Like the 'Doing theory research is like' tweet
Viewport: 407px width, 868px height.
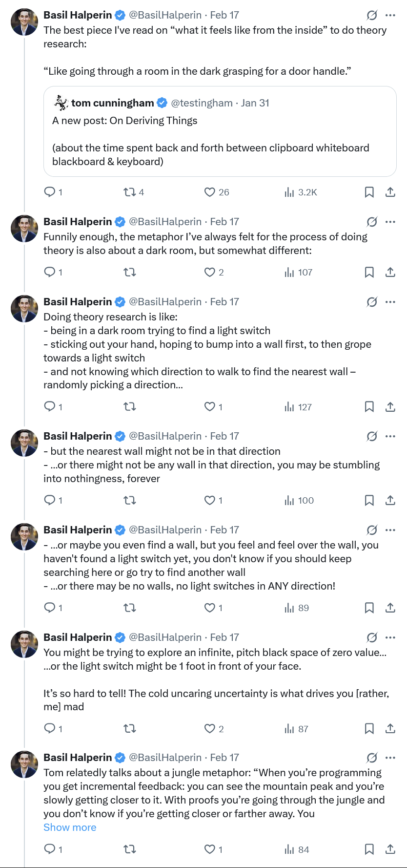point(210,407)
